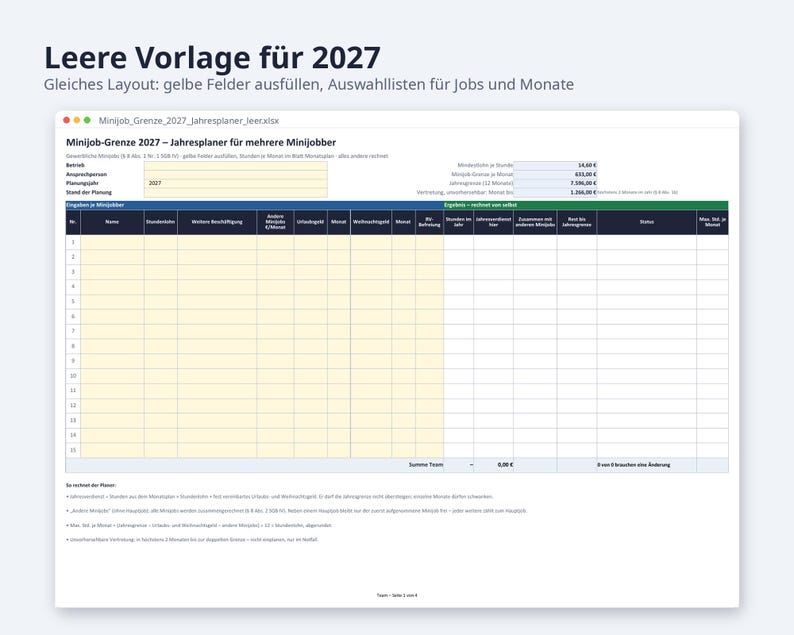Click the yellow minimize window dot
794x635 pixels.
point(77,120)
